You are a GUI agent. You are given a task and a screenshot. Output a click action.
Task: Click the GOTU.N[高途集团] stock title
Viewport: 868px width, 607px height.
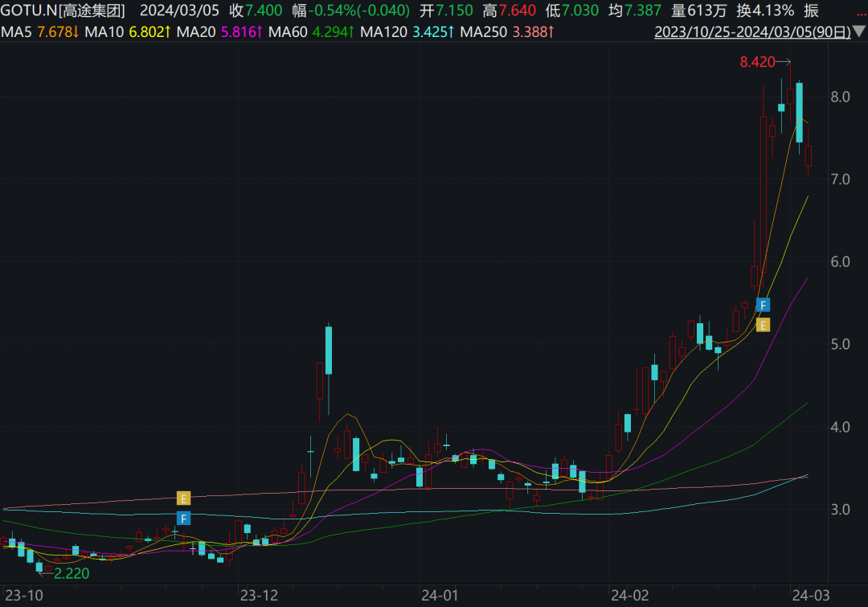click(63, 10)
